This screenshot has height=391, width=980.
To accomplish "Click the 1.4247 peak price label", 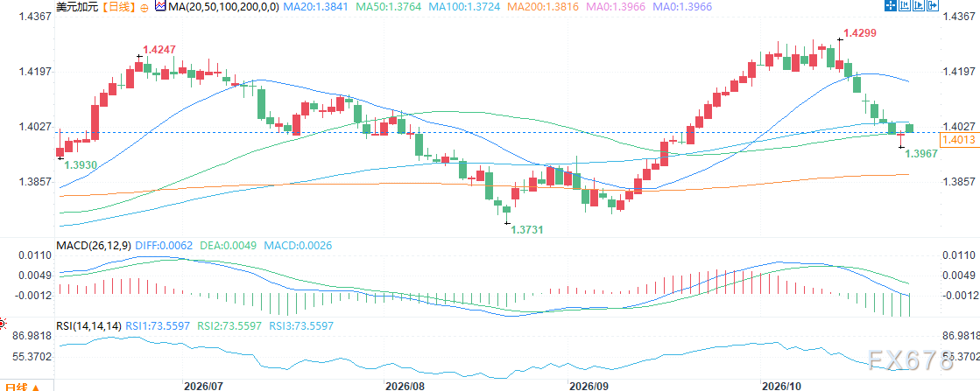I will [x=159, y=49].
